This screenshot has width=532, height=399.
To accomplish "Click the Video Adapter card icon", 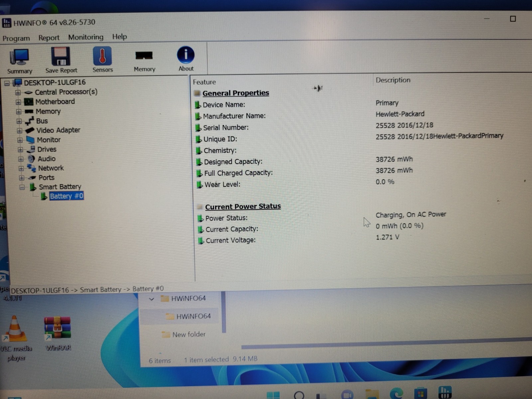I will 30,130.
